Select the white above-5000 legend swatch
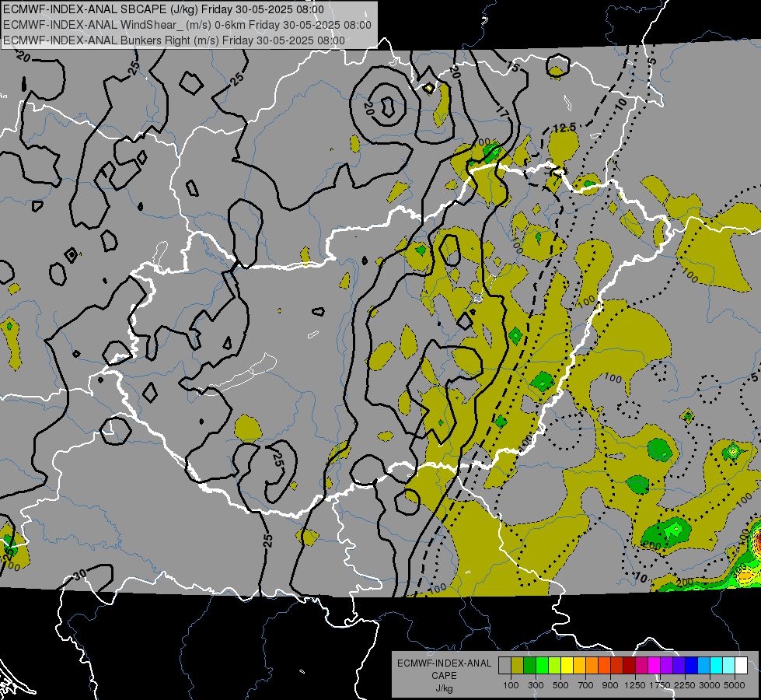This screenshot has height=700, width=761. [741, 665]
